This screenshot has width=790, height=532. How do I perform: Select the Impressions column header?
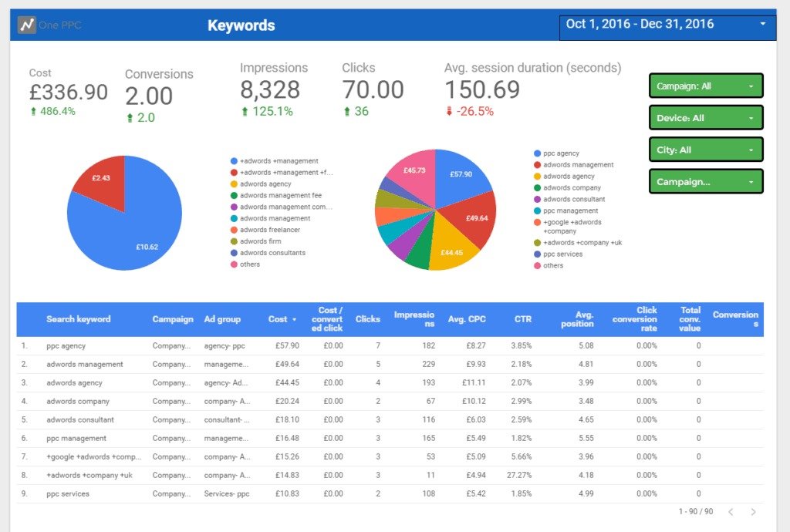click(x=414, y=319)
